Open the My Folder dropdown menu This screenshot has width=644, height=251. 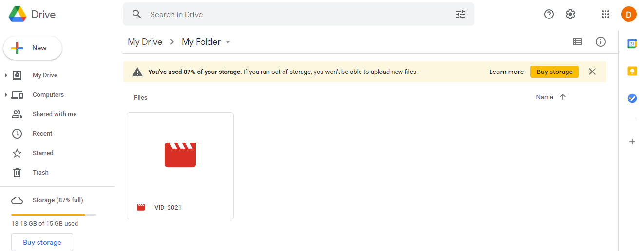[x=228, y=42]
